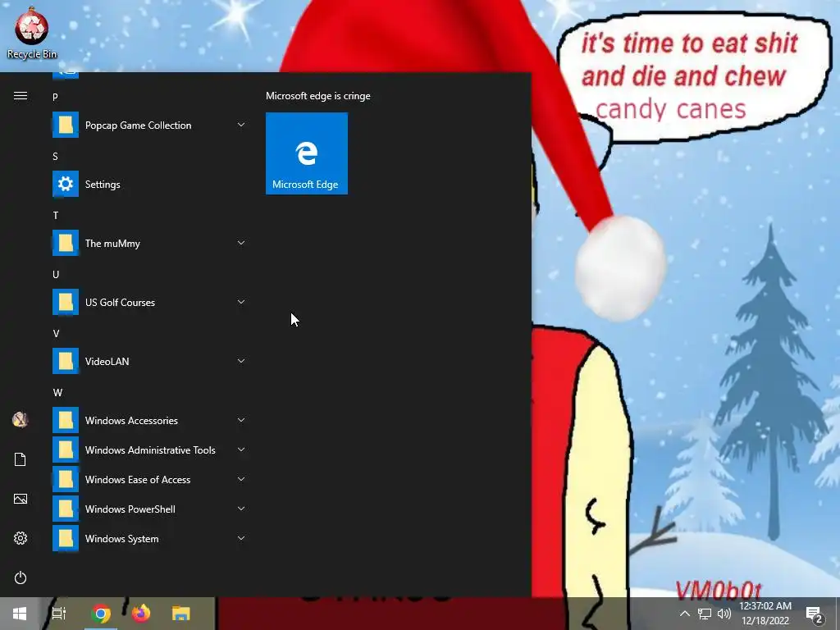
Task: Click Windows Administrative Tools folder icon
Action: (x=66, y=450)
